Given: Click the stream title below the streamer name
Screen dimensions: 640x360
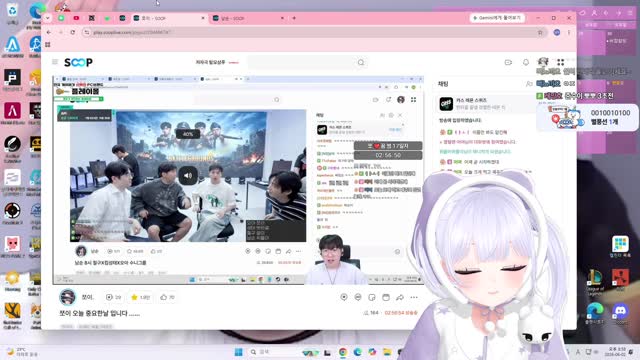Looking at the screenshot, I should 100,313.
